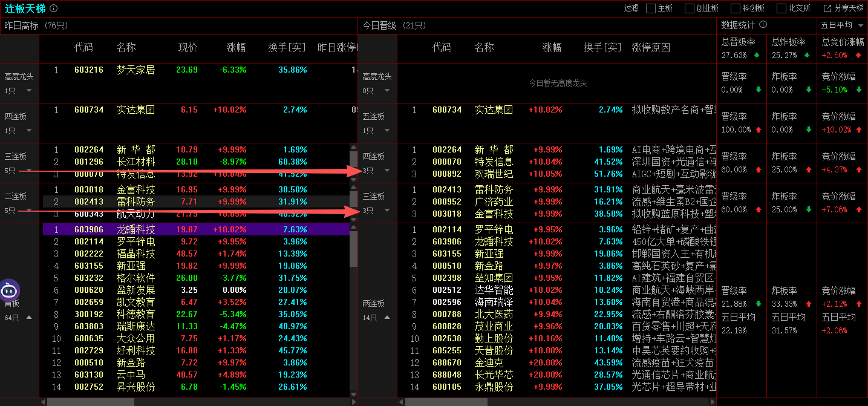This screenshot has width=868, height=406.
Task: Collapse 今日晋级 三连板 3只 section
Action: [387, 211]
